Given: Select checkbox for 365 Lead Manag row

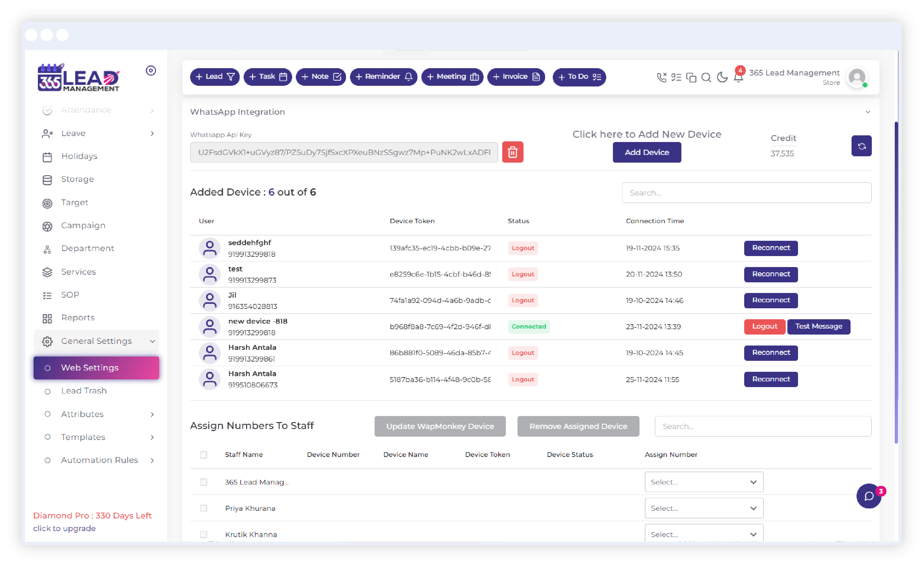Looking at the screenshot, I should pyautogui.click(x=203, y=482).
